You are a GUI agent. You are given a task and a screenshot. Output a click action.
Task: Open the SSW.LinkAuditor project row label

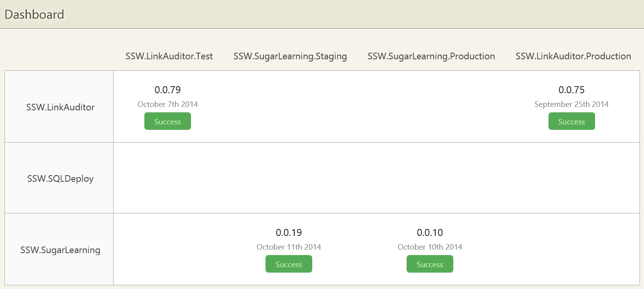point(60,107)
